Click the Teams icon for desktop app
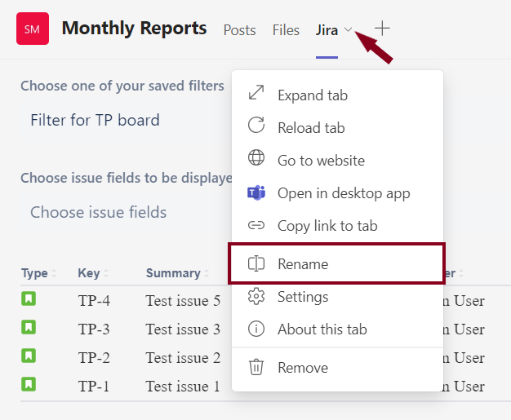 [x=256, y=193]
